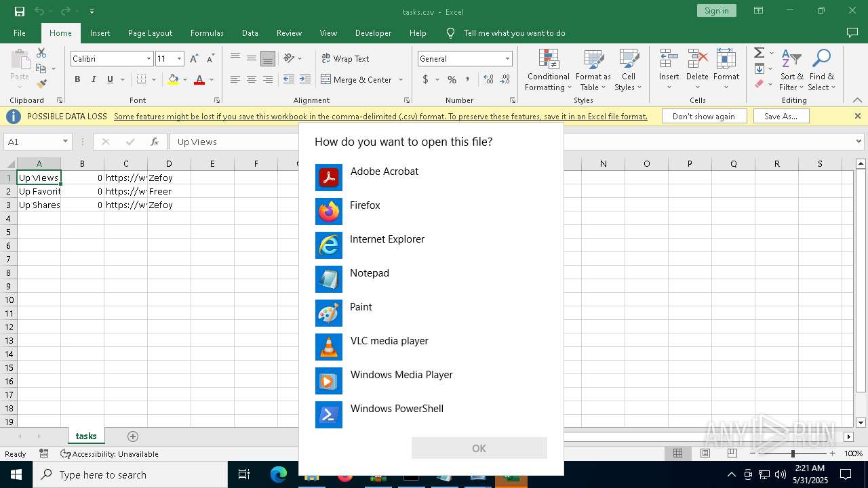868x488 pixels.
Task: Open Cell Styles gallery
Action: (629, 70)
